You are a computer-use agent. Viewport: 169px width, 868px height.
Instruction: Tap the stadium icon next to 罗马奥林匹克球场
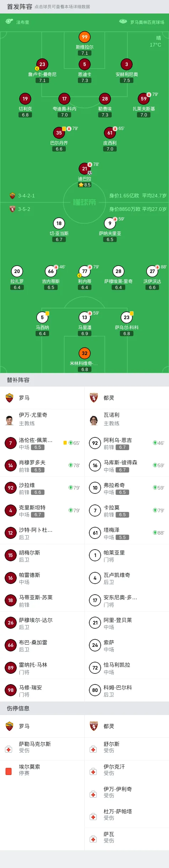point(123,22)
